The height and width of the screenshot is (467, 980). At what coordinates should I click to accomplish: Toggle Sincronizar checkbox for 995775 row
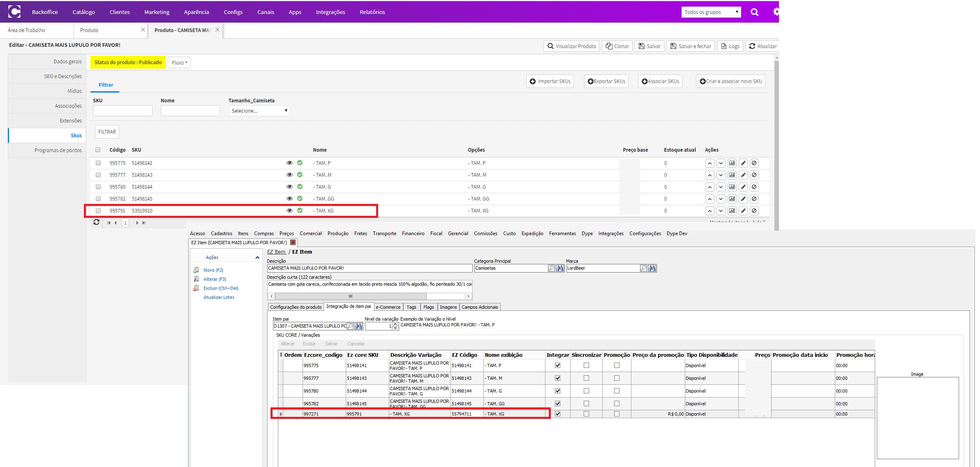586,365
